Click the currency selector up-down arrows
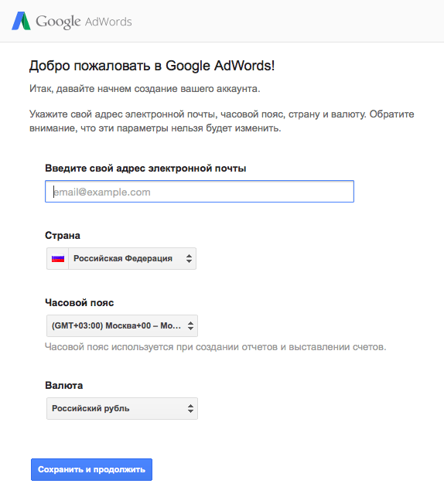Screen dimensions: 444x504 tap(191, 409)
